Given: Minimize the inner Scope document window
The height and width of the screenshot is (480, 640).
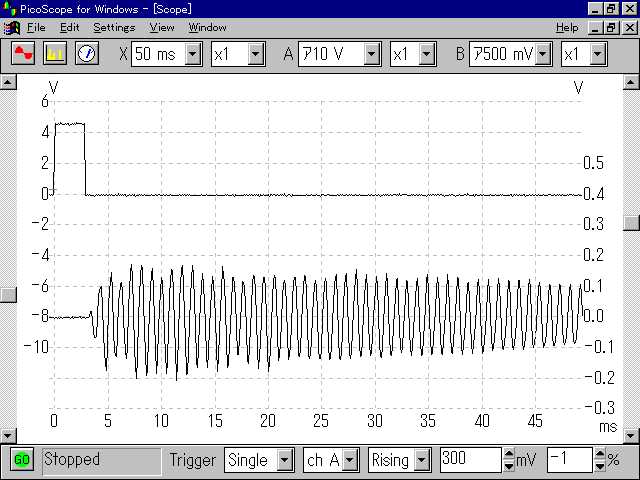Looking at the screenshot, I should click(596, 28).
